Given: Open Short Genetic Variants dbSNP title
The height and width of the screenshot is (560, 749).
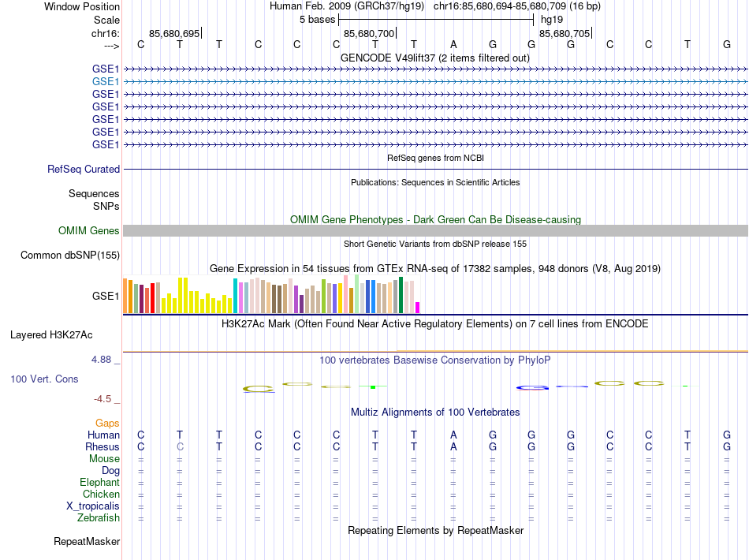Looking at the screenshot, I should [435, 245].
